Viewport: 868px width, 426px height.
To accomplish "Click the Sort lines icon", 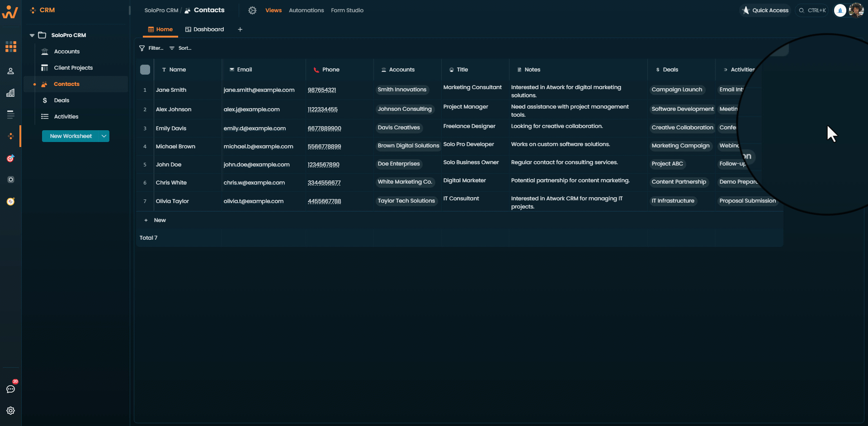I will pyautogui.click(x=172, y=48).
